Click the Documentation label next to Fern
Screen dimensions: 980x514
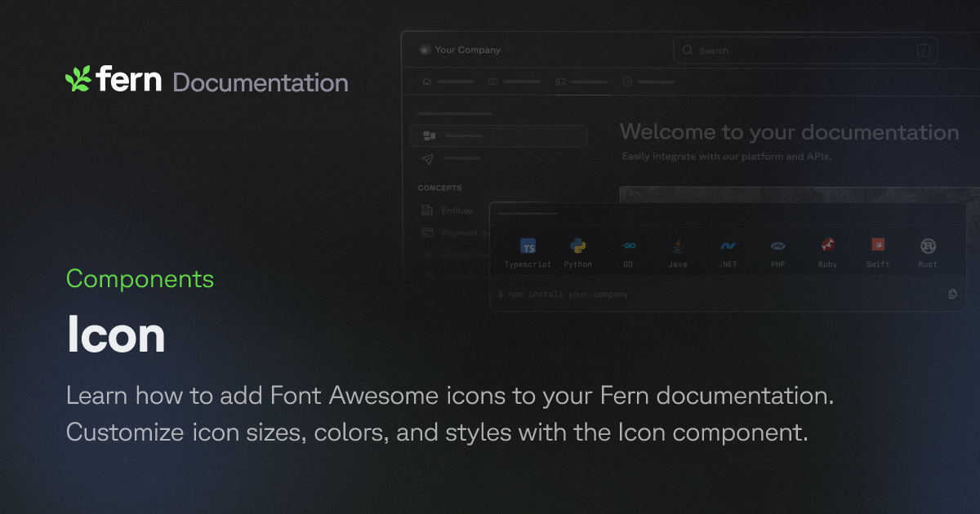point(261,83)
